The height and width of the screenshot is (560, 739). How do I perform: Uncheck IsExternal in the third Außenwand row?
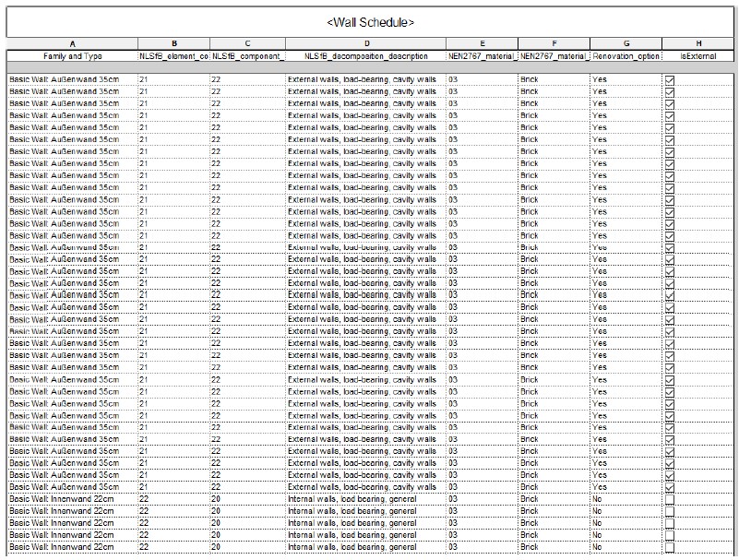coord(669,104)
